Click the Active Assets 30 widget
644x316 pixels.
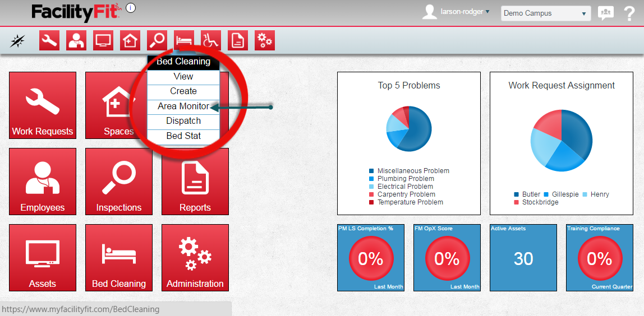523,258
